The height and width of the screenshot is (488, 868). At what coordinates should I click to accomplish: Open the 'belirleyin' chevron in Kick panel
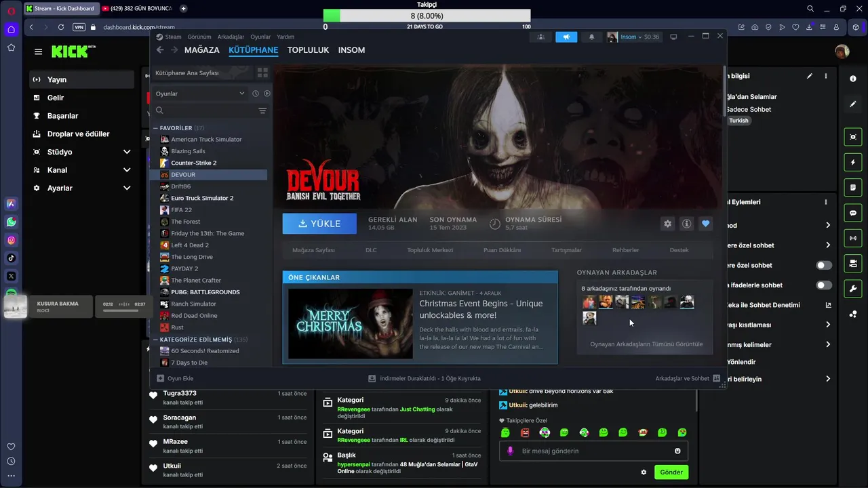(x=827, y=379)
